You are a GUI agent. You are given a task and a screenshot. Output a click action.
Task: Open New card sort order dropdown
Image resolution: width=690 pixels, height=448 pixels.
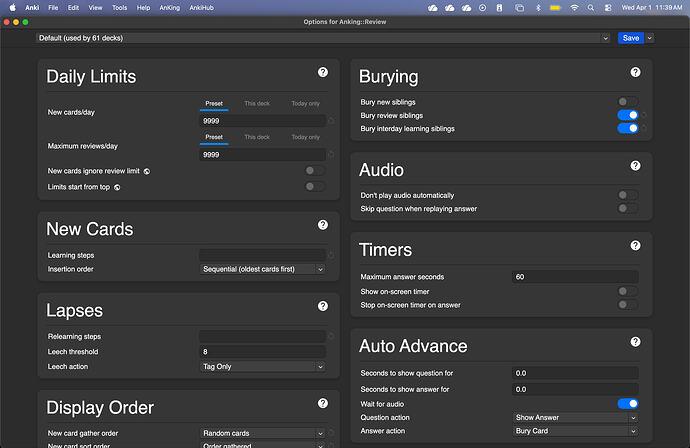(x=263, y=445)
